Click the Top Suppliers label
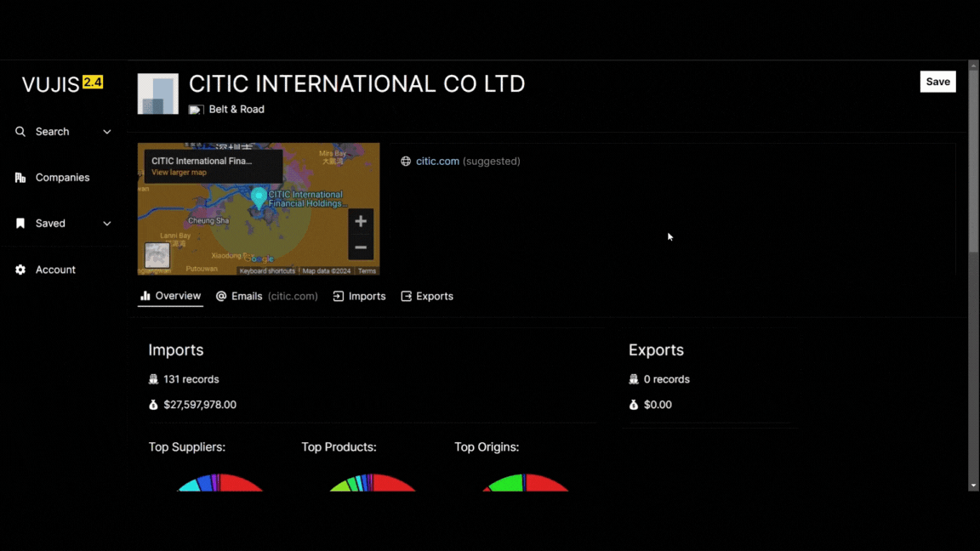 (187, 447)
